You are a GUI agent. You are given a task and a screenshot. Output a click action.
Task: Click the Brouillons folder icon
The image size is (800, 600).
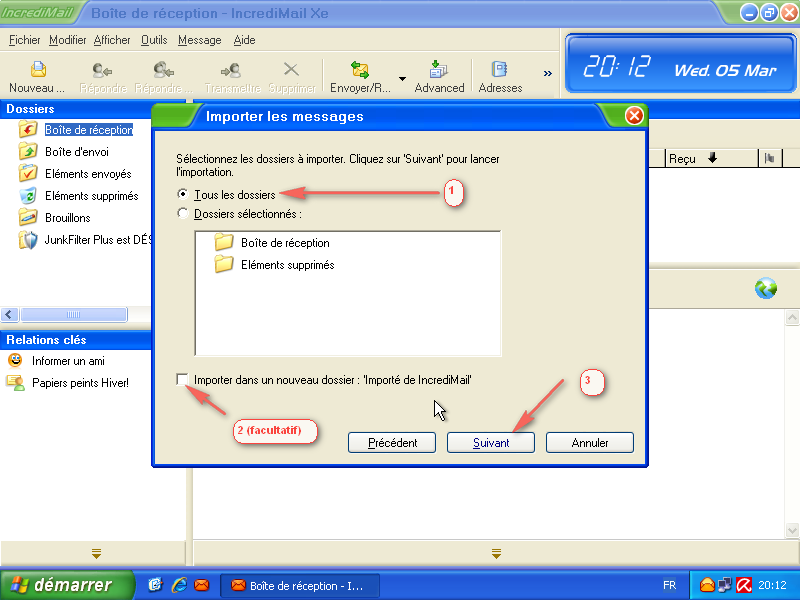[28, 217]
